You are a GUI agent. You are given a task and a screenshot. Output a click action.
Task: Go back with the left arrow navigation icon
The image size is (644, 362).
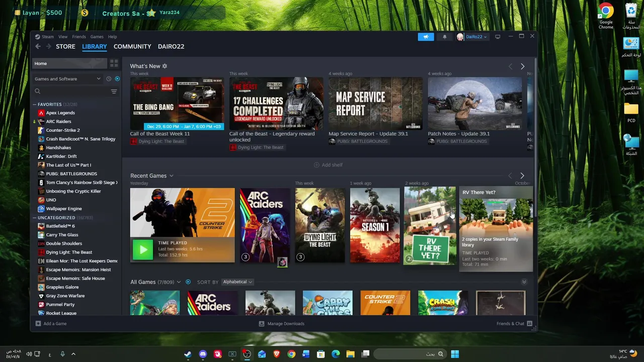[x=38, y=46]
